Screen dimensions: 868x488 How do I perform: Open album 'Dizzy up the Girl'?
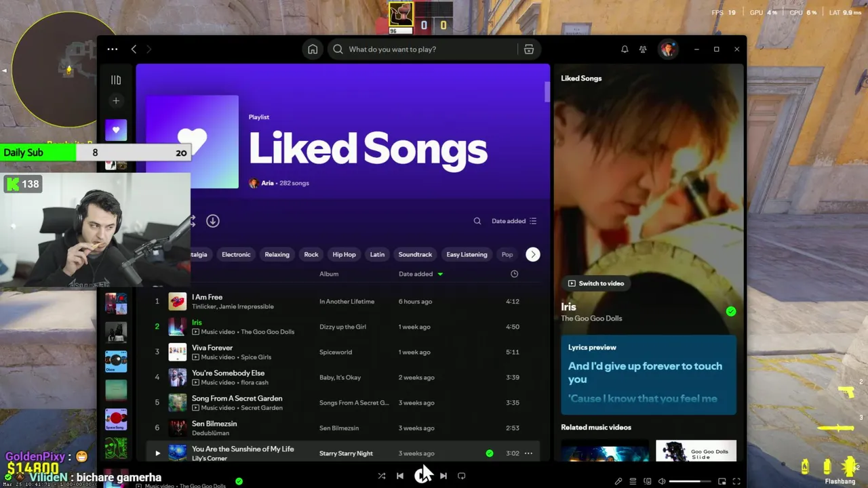[342, 327]
